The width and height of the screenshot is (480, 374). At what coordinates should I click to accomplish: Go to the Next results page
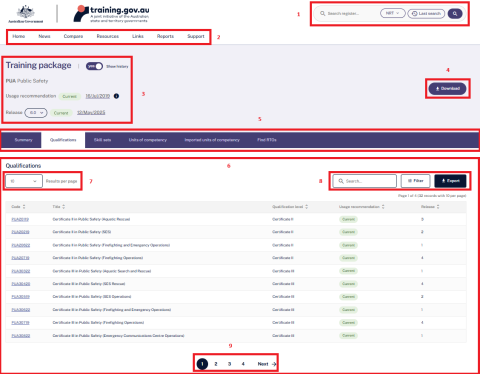(267, 364)
